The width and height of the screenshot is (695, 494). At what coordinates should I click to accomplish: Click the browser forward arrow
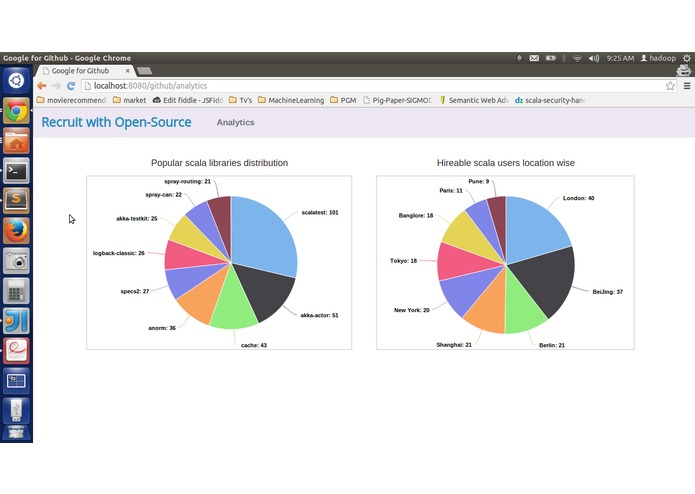(56, 86)
